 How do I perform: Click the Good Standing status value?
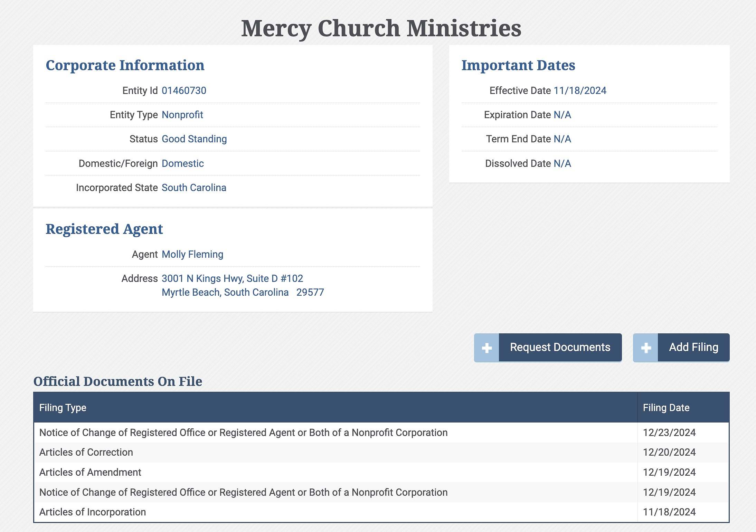[194, 139]
